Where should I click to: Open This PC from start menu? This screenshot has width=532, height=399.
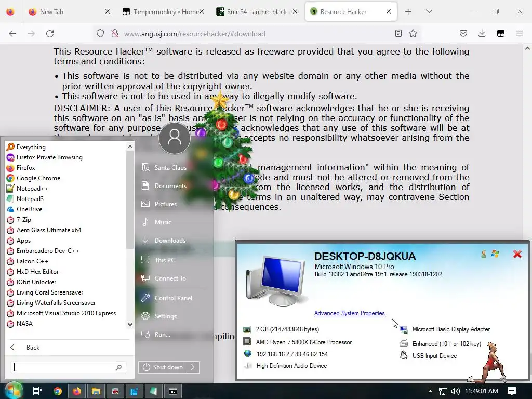(158, 260)
